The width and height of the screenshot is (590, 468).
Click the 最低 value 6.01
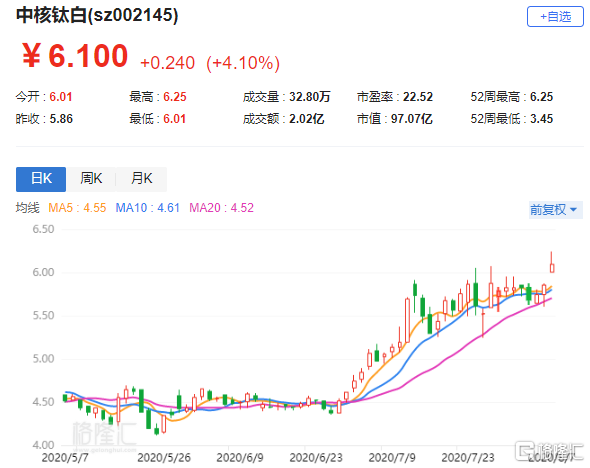[x=175, y=119]
